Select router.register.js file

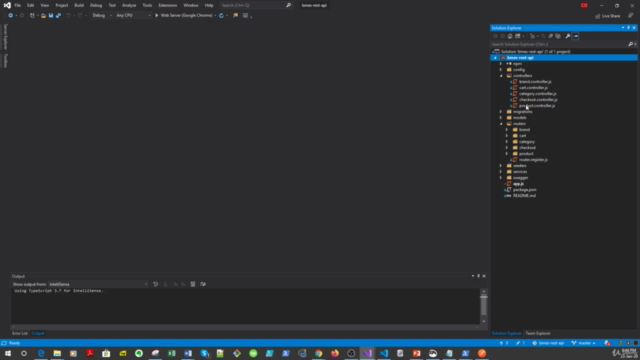tap(533, 160)
